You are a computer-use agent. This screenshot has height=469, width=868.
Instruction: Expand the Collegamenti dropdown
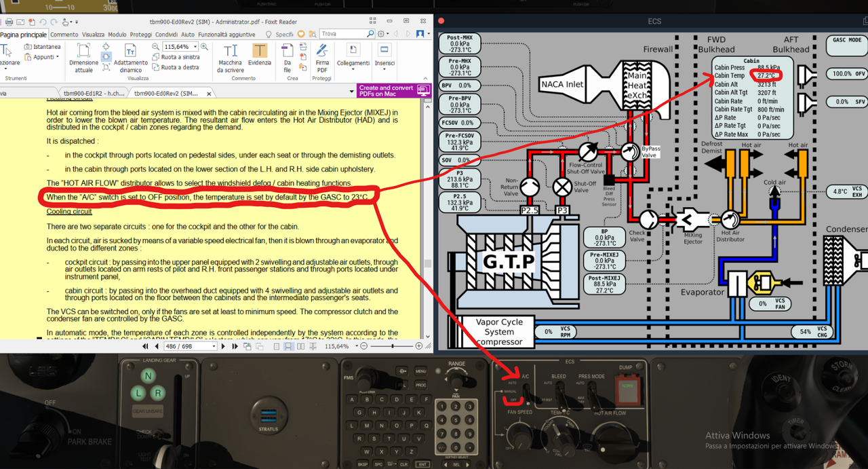point(353,58)
